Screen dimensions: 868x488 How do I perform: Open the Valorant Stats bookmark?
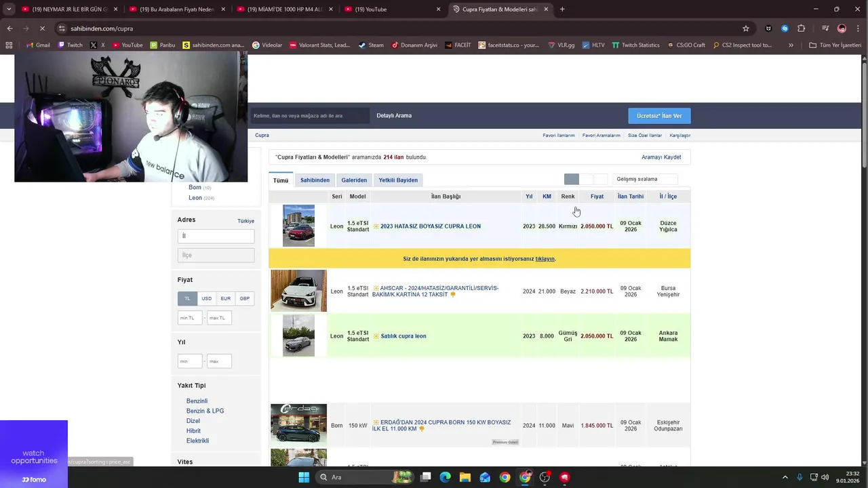pos(319,45)
